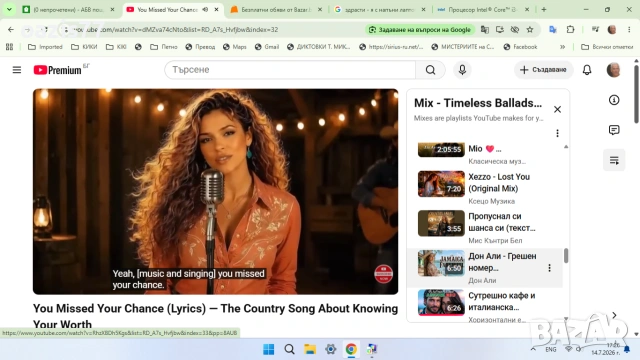Viewport: 640px width, 360px height.
Task: Open Mix playlist three-dot options menu
Action: pos(557,133)
